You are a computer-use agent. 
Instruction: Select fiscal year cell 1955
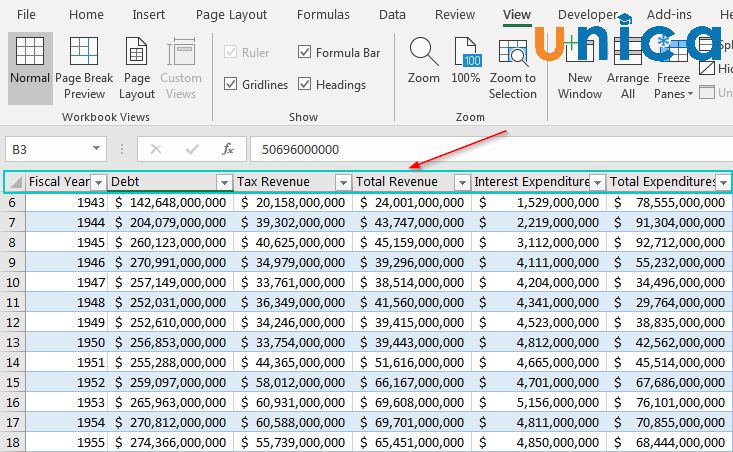coord(66,442)
